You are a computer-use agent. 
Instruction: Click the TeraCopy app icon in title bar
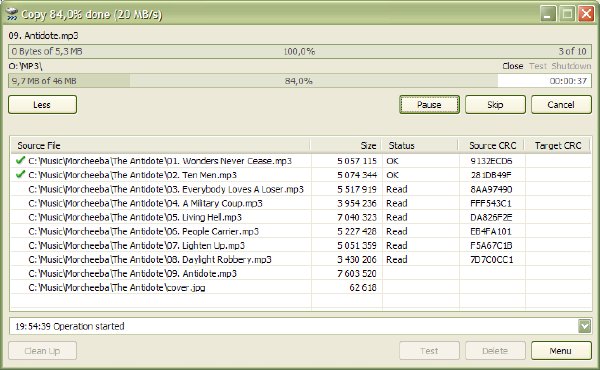[12, 15]
